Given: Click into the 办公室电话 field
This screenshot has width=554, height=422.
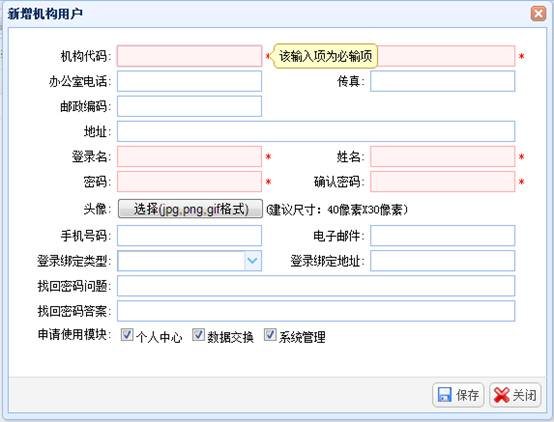Looking at the screenshot, I should tap(189, 81).
